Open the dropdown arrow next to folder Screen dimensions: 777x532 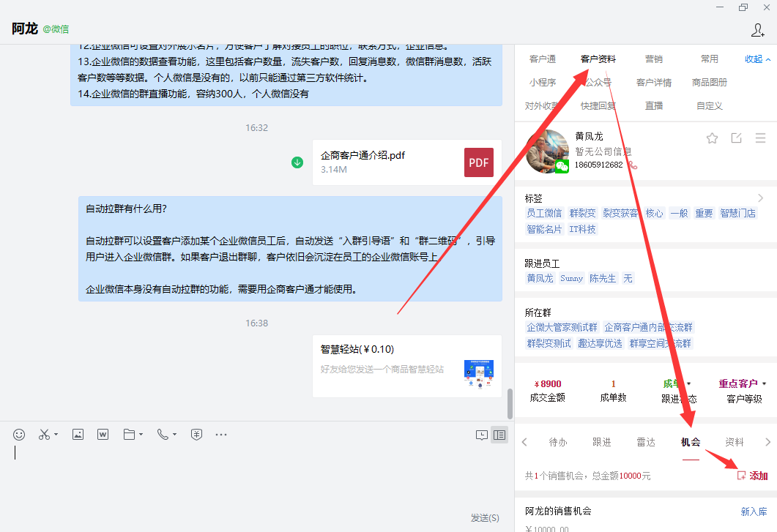pyautogui.click(x=141, y=435)
